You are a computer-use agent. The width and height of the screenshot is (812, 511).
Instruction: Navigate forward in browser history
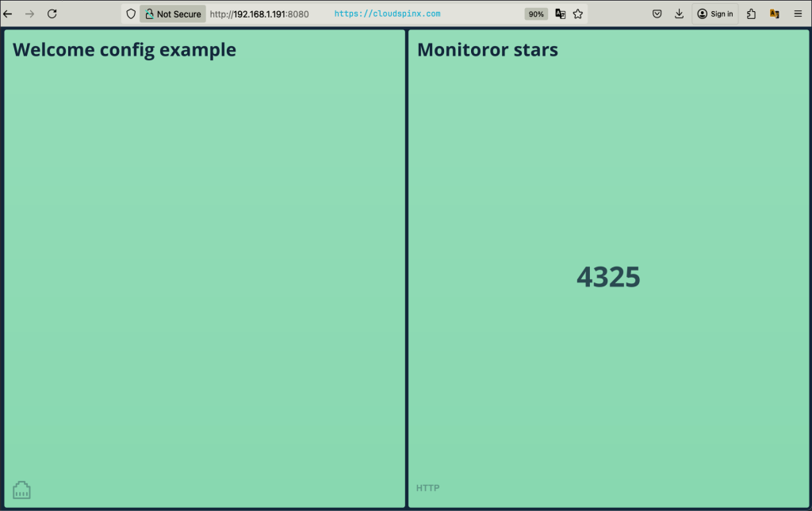[x=30, y=13]
